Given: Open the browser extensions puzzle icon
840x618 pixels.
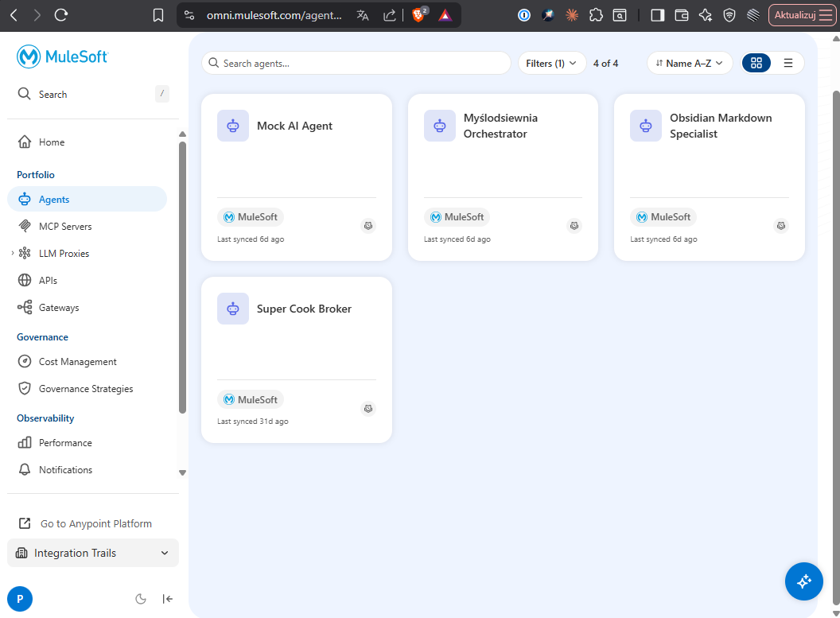Looking at the screenshot, I should pyautogui.click(x=596, y=15).
